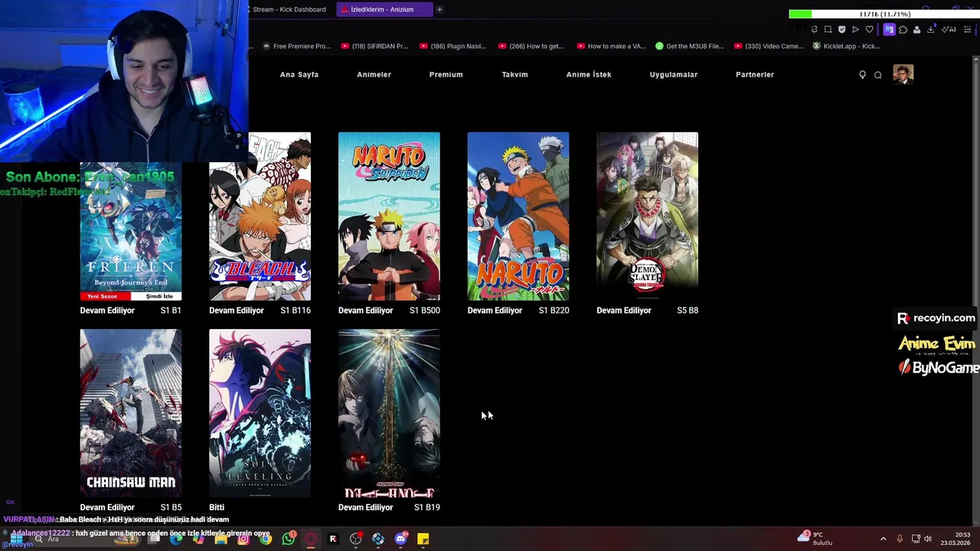Click the Bitti status under Solo Leveling
Image resolution: width=980 pixels, height=551 pixels.
click(x=217, y=507)
